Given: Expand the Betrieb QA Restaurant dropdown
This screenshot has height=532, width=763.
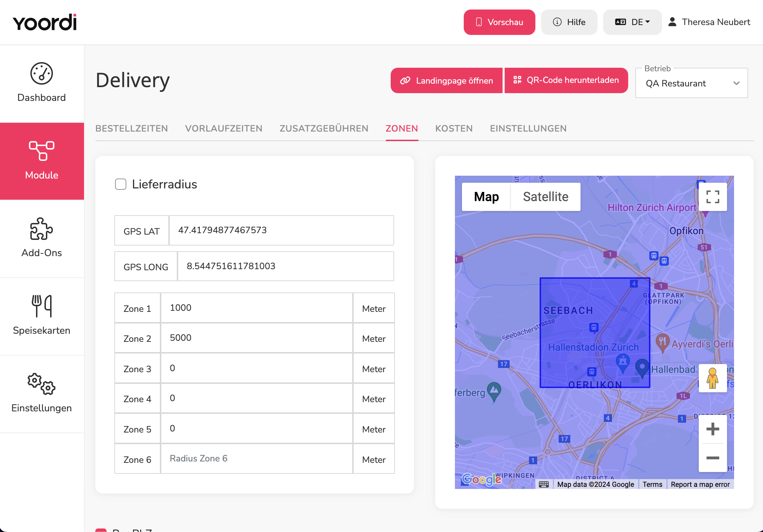Looking at the screenshot, I should pyautogui.click(x=691, y=83).
